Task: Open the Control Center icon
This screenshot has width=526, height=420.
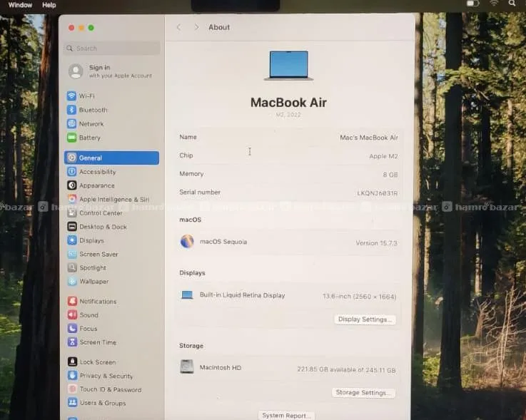Action: pos(72,212)
